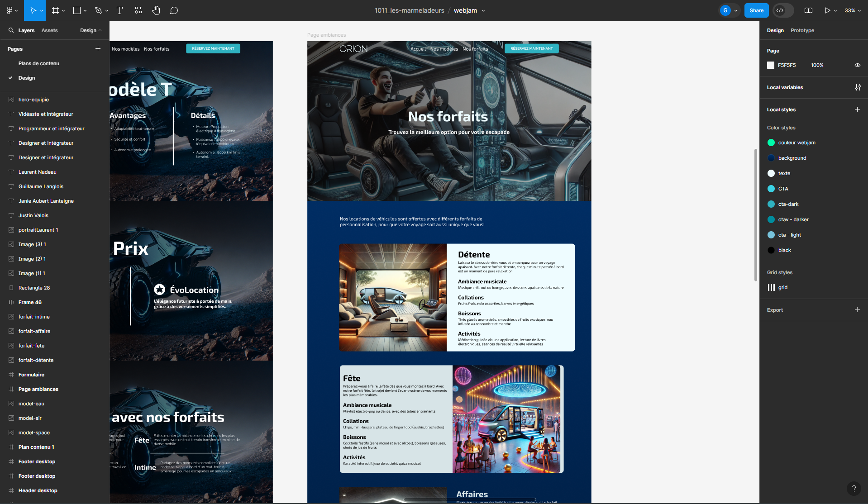The width and height of the screenshot is (868, 504).
Task: Select the Move tool
Action: [x=33, y=10]
